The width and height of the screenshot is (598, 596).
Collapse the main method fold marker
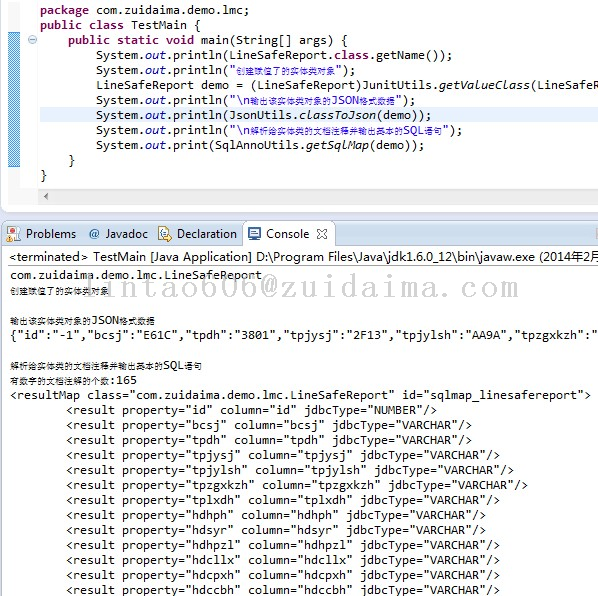click(x=33, y=40)
